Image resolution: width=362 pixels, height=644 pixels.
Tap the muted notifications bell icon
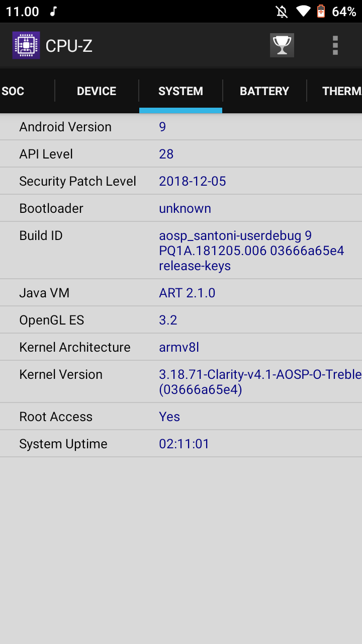[x=282, y=12]
